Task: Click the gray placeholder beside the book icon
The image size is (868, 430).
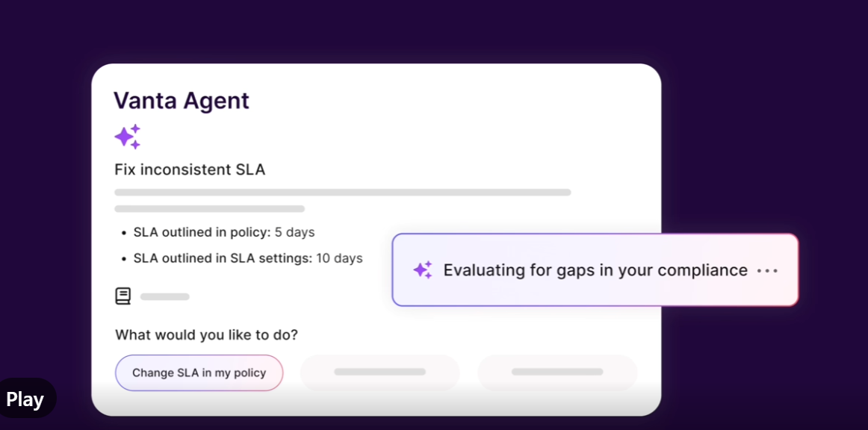Action: (x=165, y=297)
